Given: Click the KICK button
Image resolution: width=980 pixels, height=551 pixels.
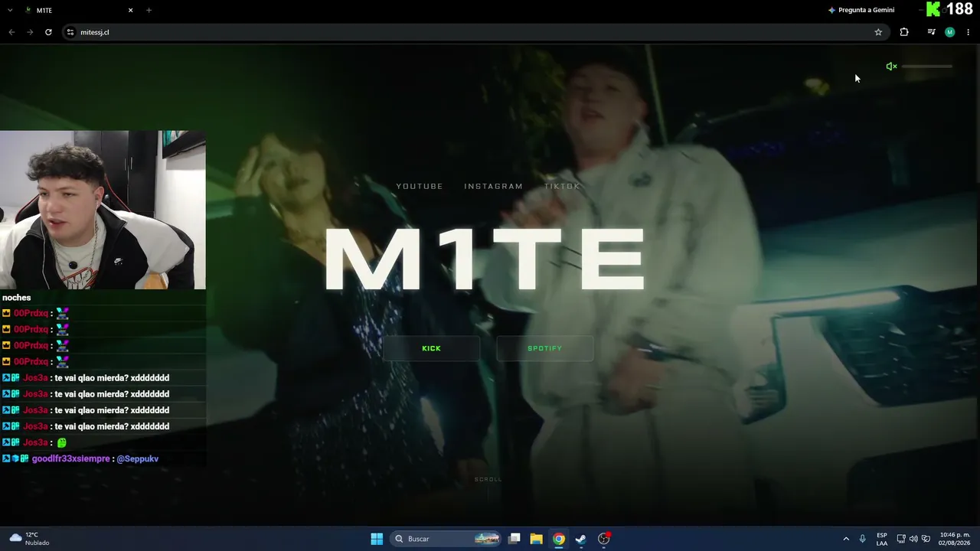Looking at the screenshot, I should click(432, 348).
